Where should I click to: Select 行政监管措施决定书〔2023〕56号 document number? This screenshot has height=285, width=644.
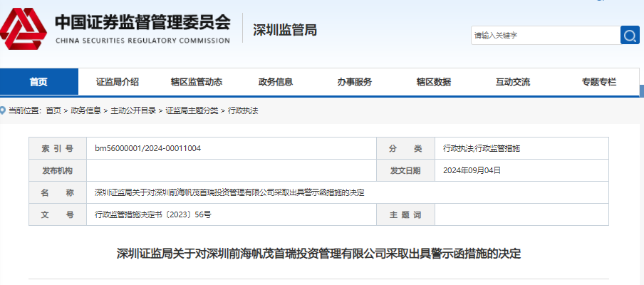(x=152, y=214)
